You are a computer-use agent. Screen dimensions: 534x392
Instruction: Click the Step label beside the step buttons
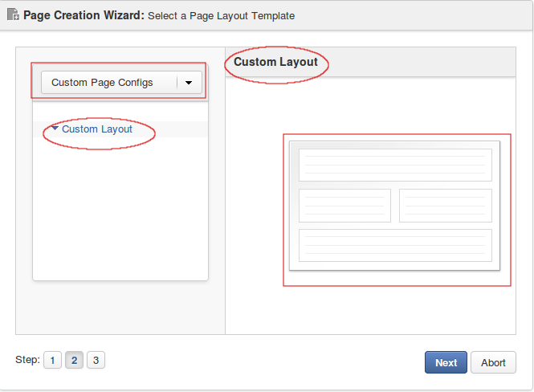point(27,360)
